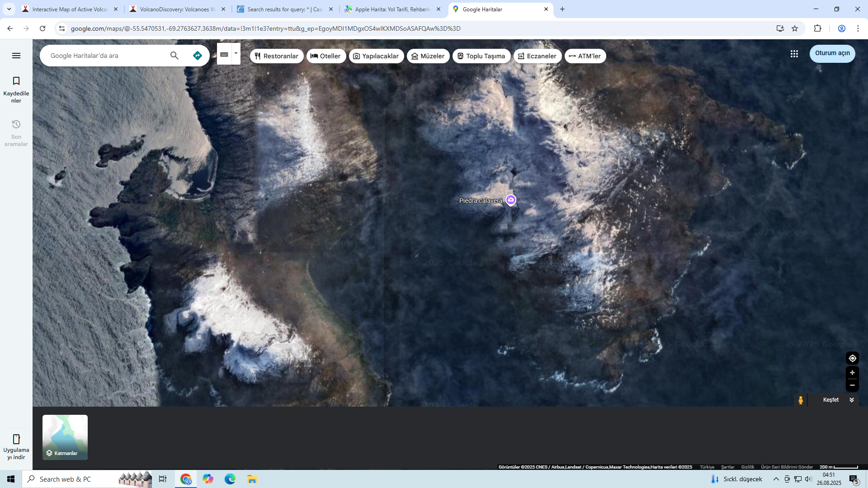Switch to the Apple Harita tab

click(x=392, y=9)
